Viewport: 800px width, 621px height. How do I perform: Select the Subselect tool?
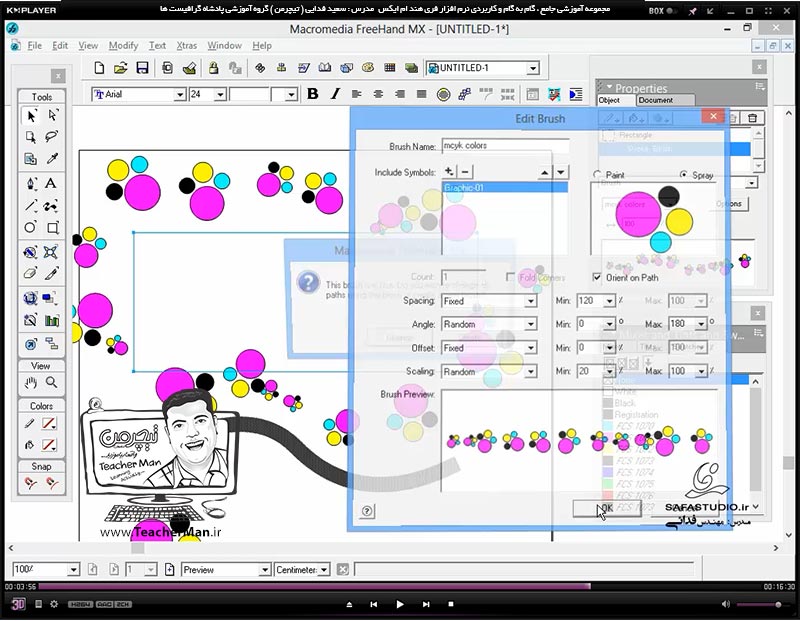pyautogui.click(x=52, y=116)
